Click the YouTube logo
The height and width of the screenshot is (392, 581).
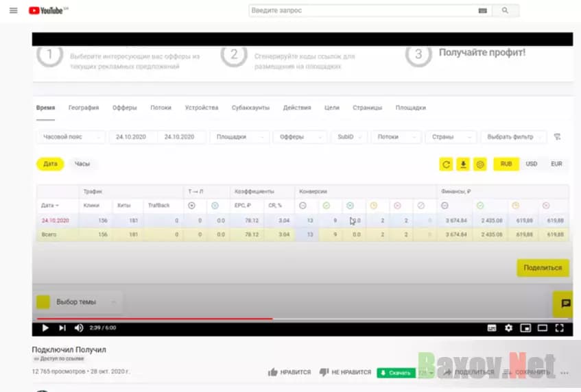point(49,11)
